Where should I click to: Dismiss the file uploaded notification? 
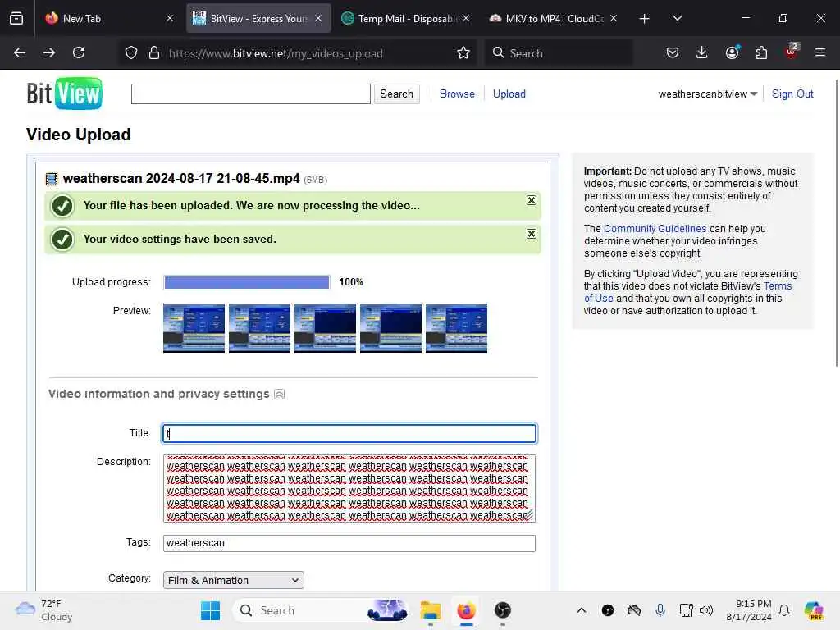pos(532,200)
